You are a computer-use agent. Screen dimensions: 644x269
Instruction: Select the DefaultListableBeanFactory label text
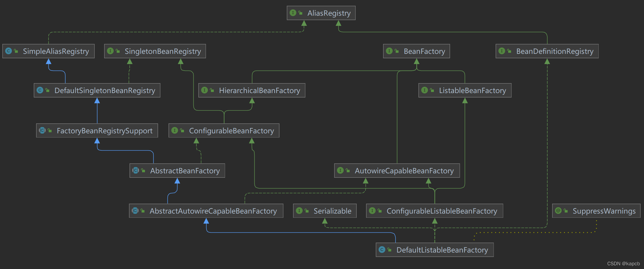click(442, 250)
